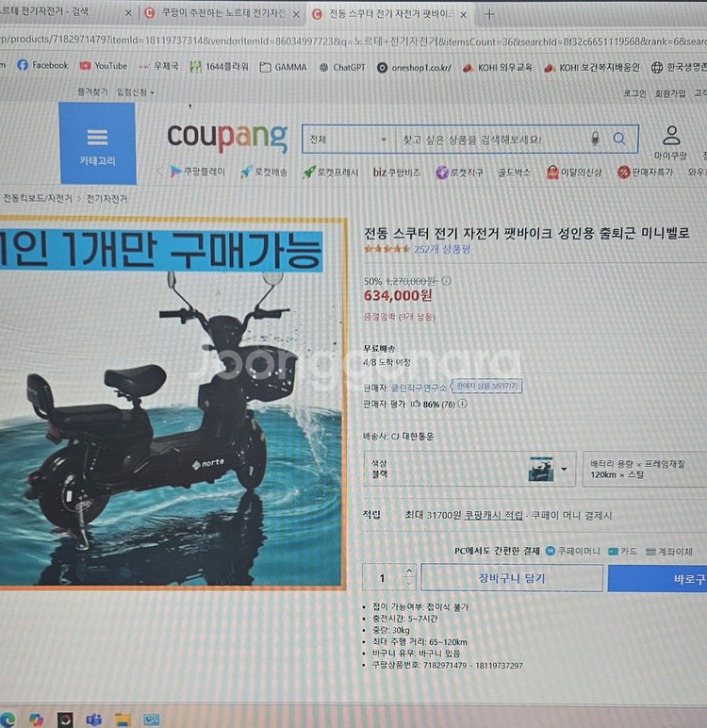Click the quantity input showing 1
707x728 pixels.
pos(383,577)
